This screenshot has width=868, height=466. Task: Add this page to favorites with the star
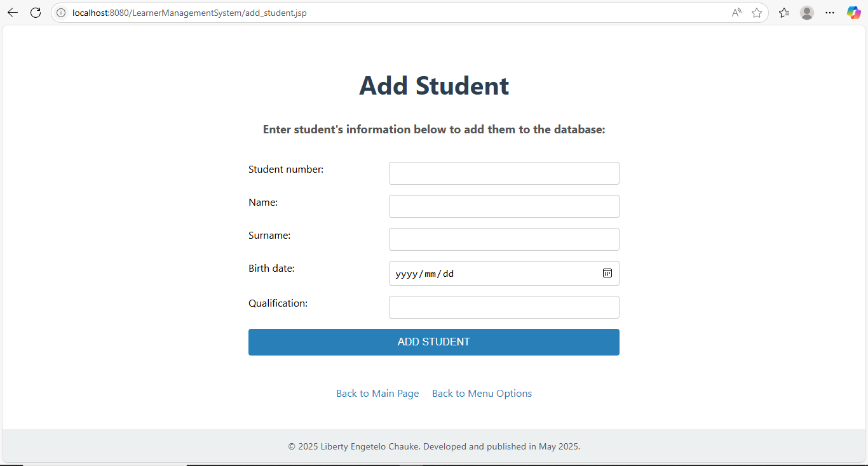[757, 13]
